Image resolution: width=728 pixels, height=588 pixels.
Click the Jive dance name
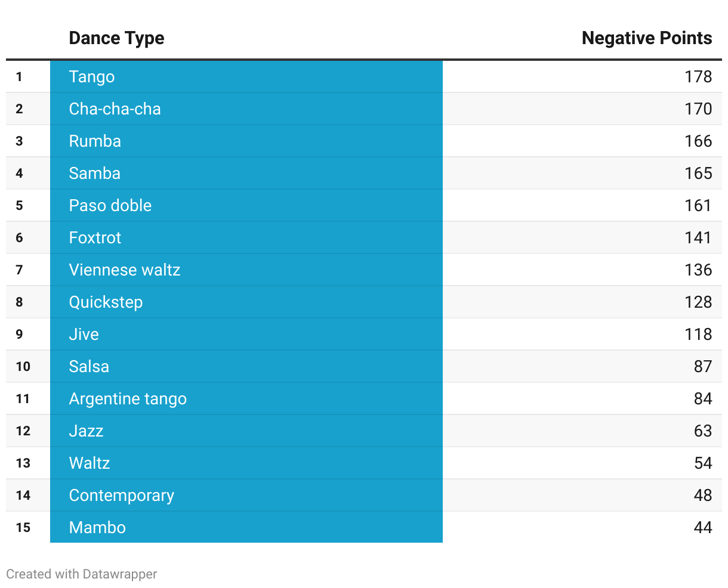pyautogui.click(x=84, y=335)
